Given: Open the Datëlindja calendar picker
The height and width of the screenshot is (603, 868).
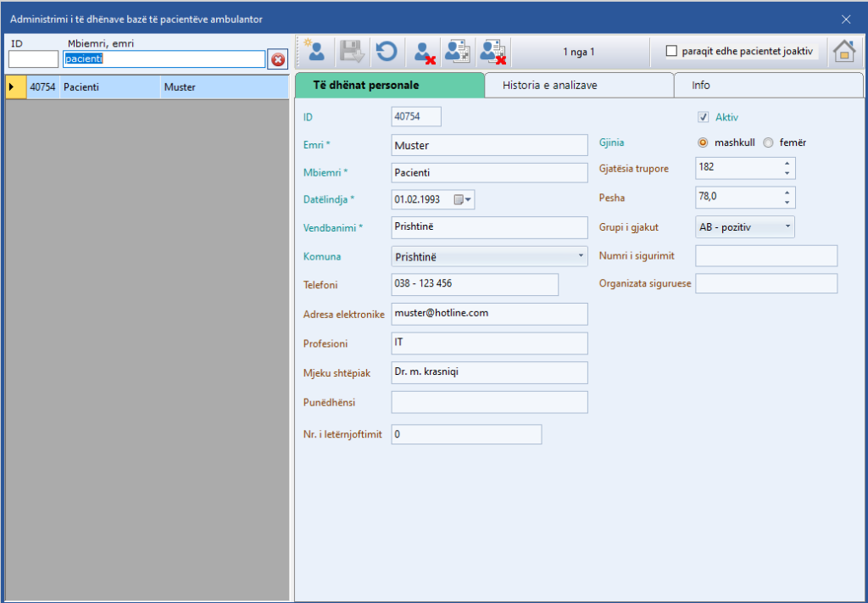Looking at the screenshot, I should tap(464, 200).
